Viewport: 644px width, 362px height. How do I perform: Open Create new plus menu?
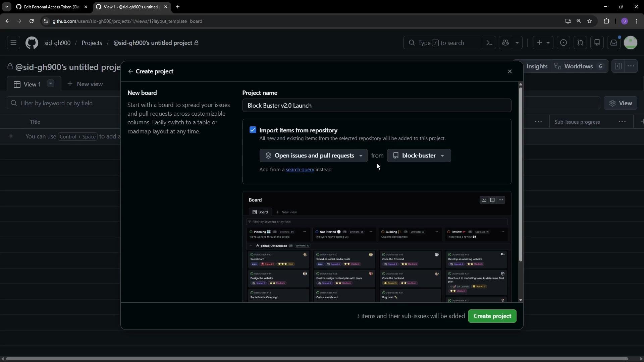tap(543, 43)
